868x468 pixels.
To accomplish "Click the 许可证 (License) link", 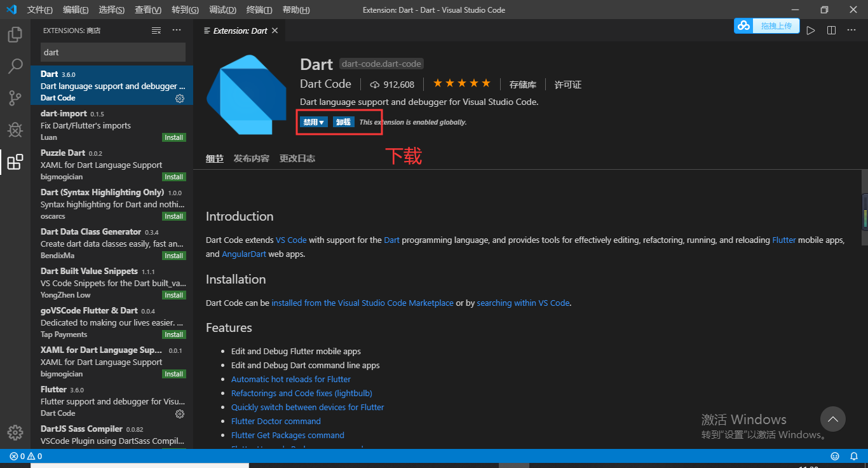I will coord(568,85).
